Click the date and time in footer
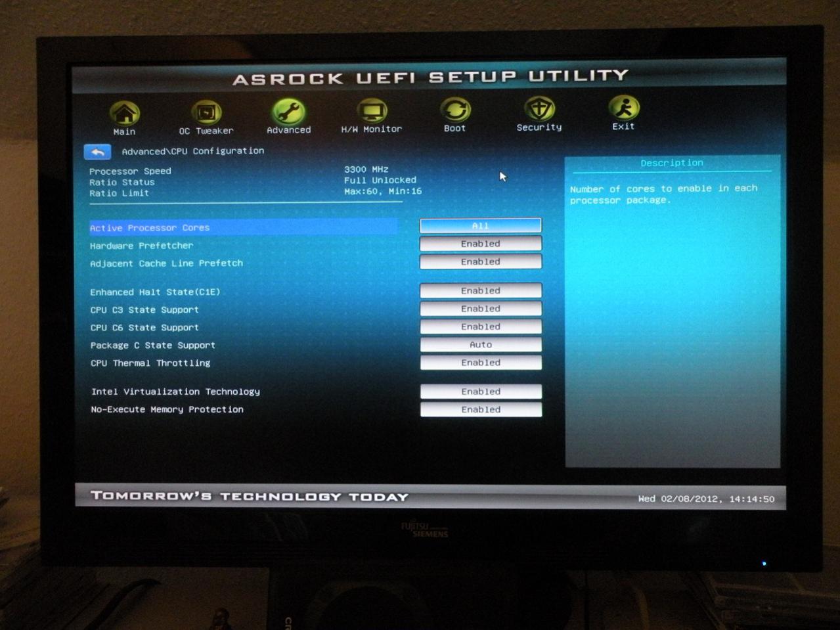 tap(707, 499)
